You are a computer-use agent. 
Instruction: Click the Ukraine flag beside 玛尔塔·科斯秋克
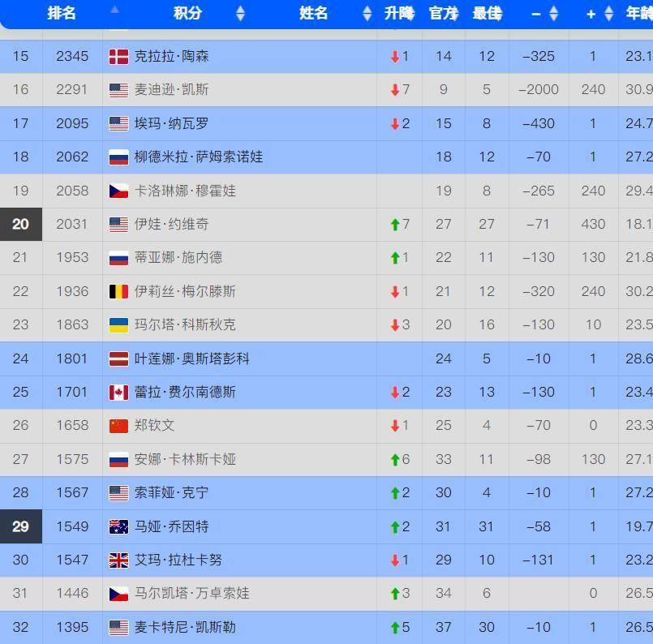(118, 325)
